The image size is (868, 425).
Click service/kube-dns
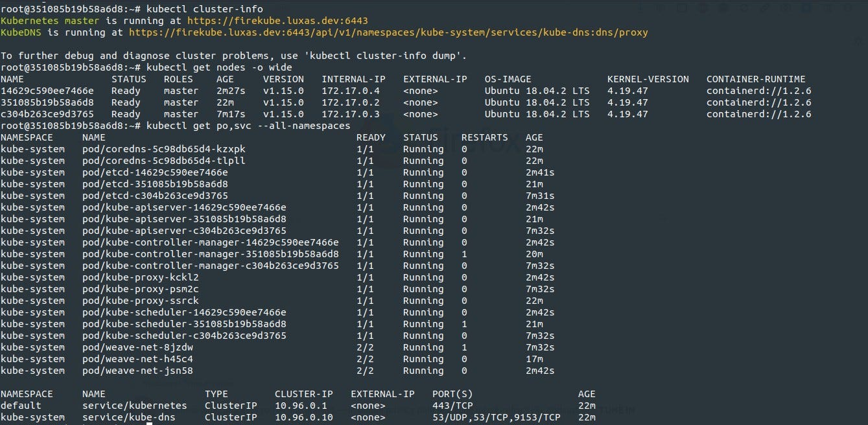click(129, 417)
